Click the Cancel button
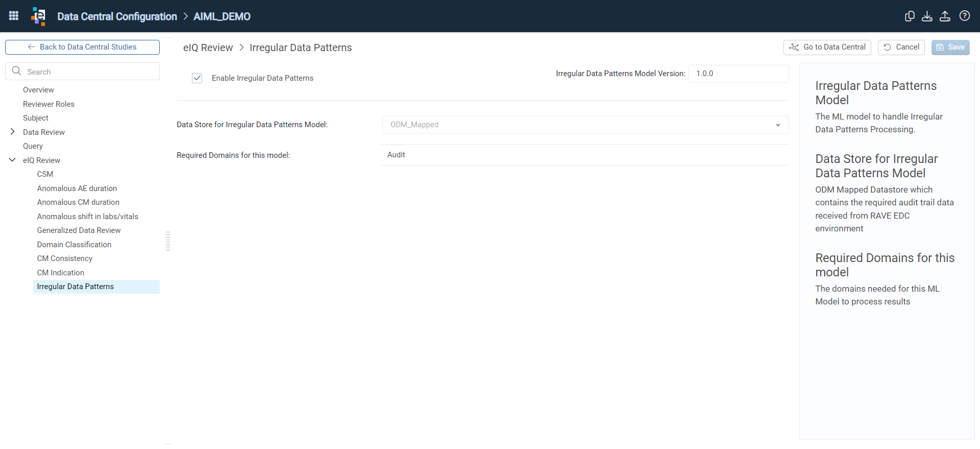 [x=901, y=47]
